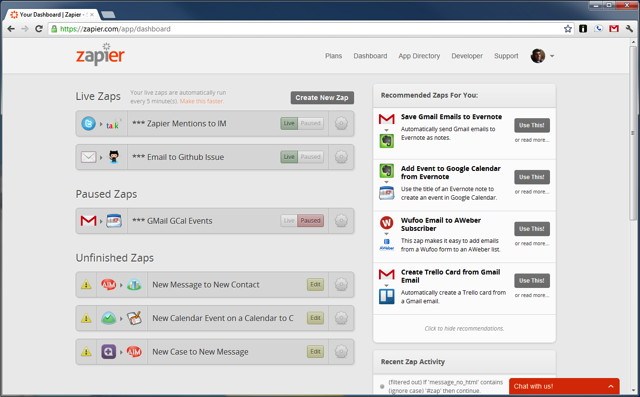Screen dimensions: 640x397
Task: Click the AIM icon in New Message to New Contact
Action: [x=109, y=284]
